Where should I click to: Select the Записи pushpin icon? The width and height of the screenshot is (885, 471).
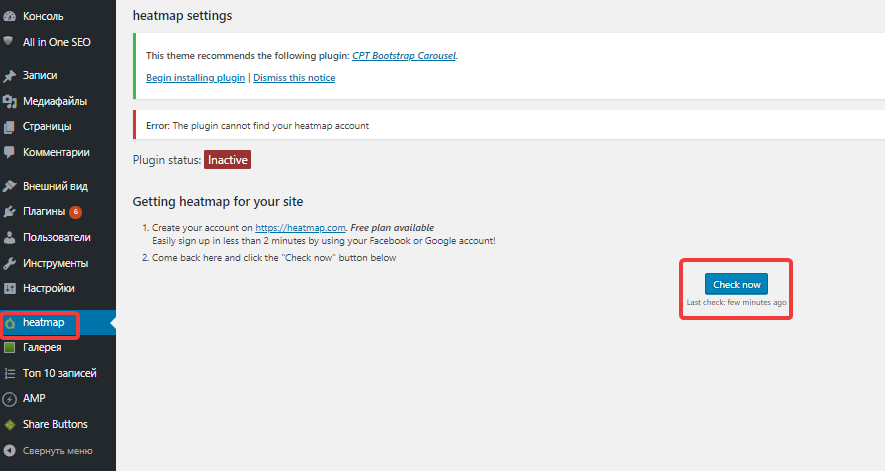click(9, 76)
